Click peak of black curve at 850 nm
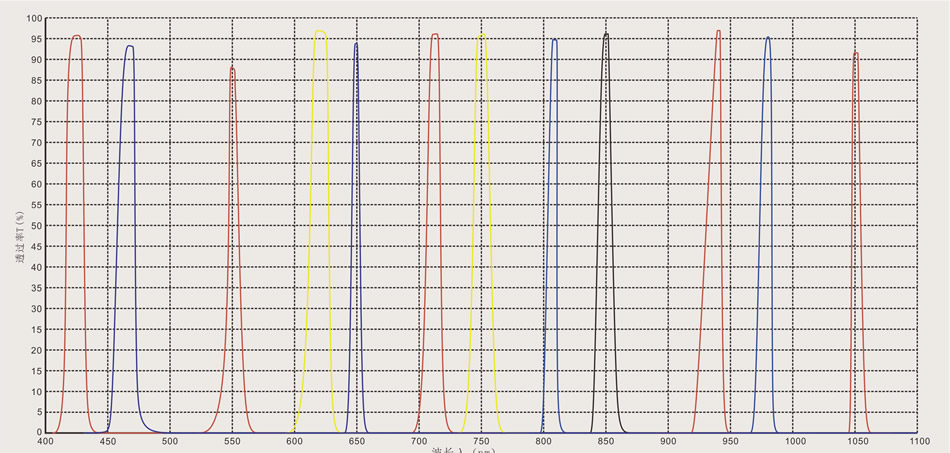This screenshot has height=453, width=950. point(606,34)
